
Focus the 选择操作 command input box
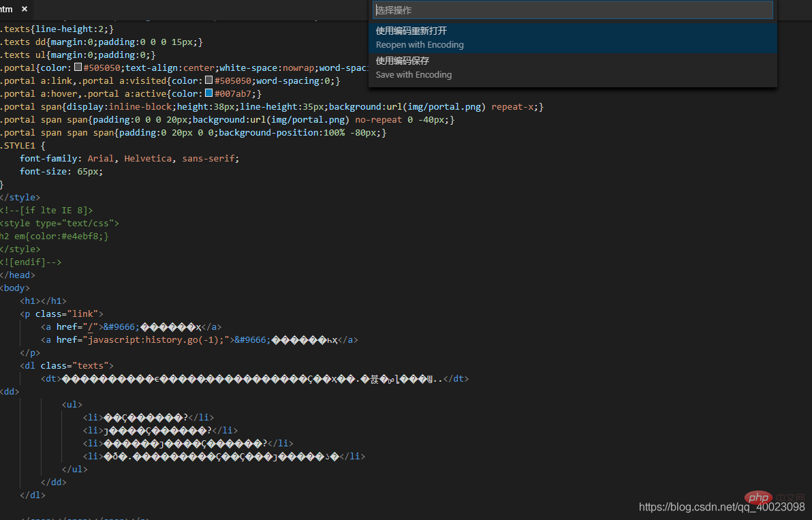573,10
